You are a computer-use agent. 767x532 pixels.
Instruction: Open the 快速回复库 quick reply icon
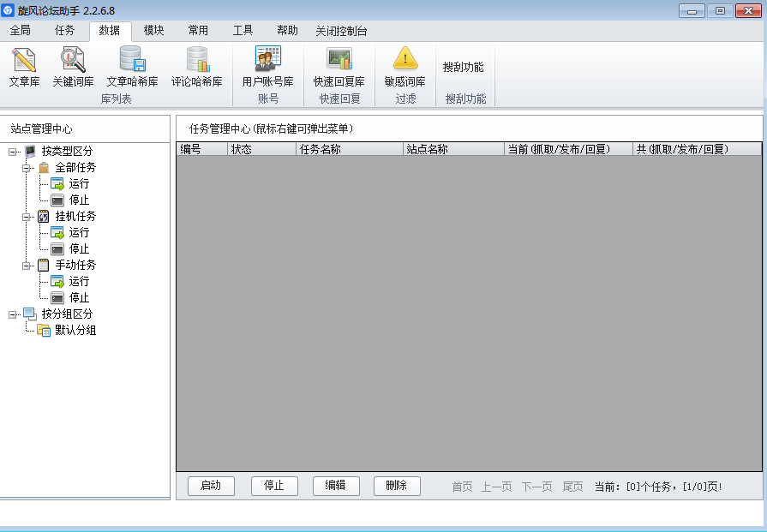pos(339,59)
